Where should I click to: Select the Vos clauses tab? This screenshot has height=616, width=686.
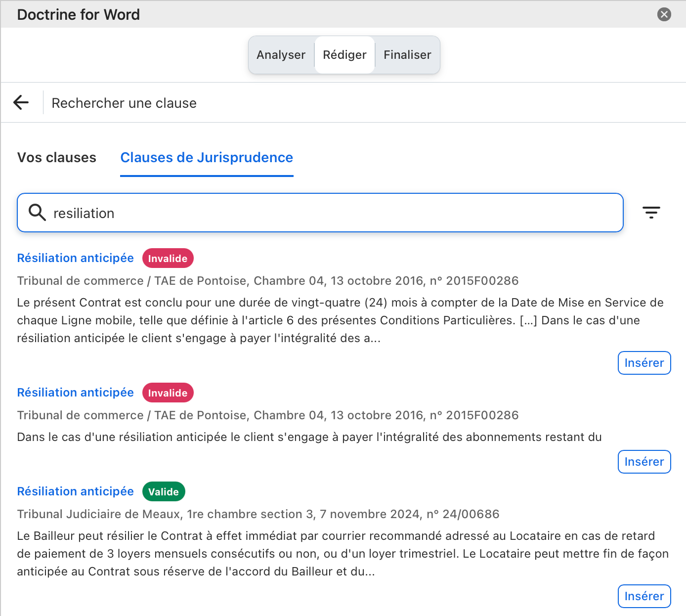click(56, 157)
